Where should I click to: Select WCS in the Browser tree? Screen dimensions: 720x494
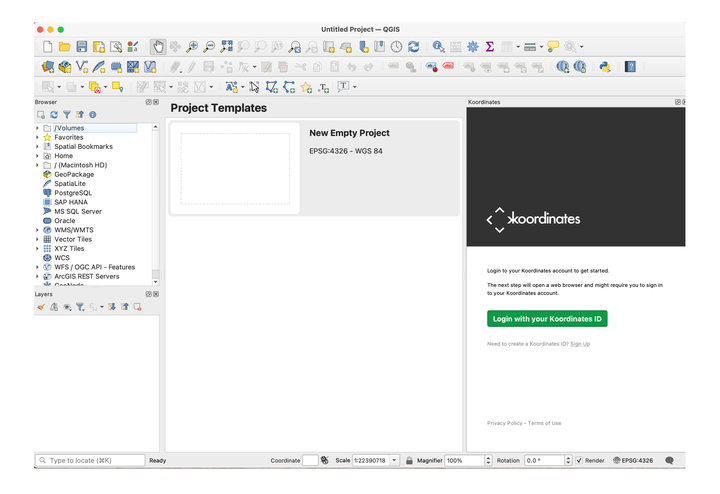pos(62,258)
